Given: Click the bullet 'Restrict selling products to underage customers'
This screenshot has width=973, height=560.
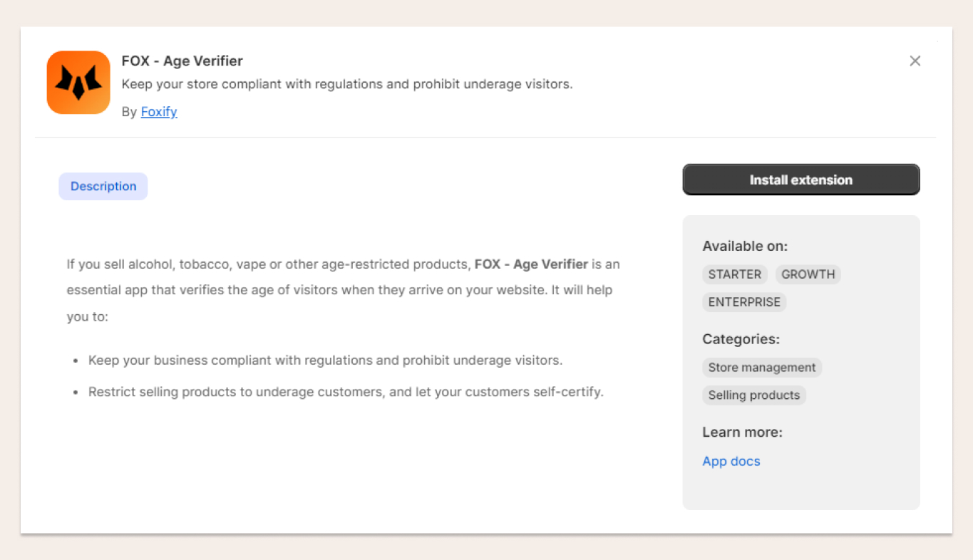Looking at the screenshot, I should pyautogui.click(x=346, y=392).
